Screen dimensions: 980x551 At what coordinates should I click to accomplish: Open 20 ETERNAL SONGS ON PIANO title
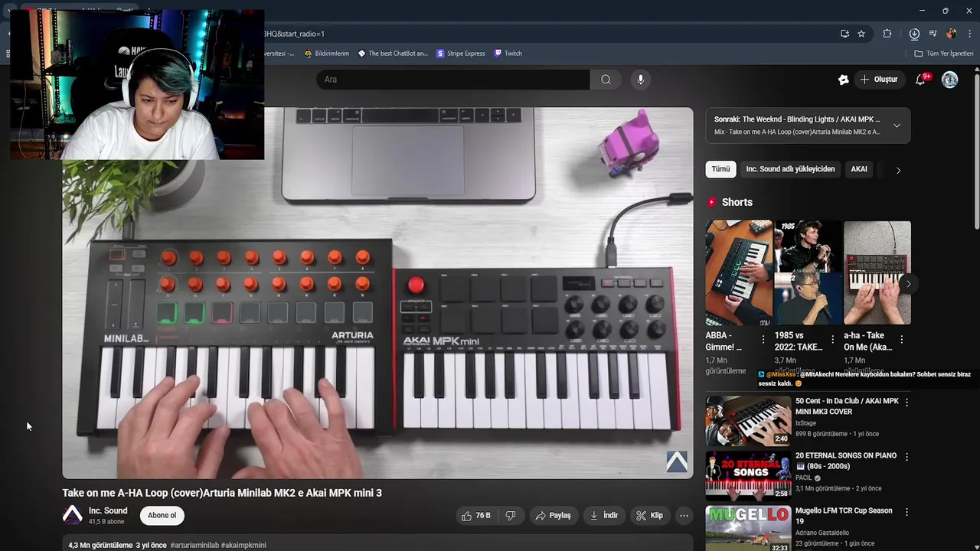pyautogui.click(x=846, y=460)
